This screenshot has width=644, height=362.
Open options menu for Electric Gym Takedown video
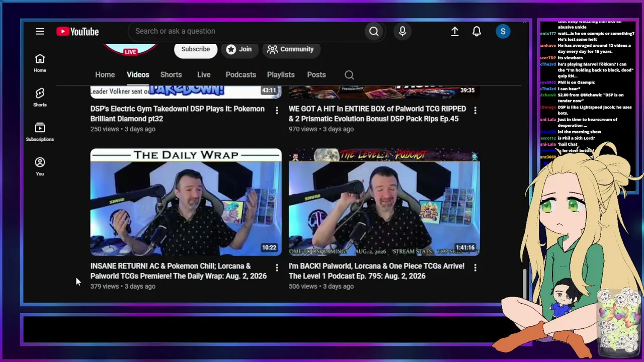click(x=277, y=110)
